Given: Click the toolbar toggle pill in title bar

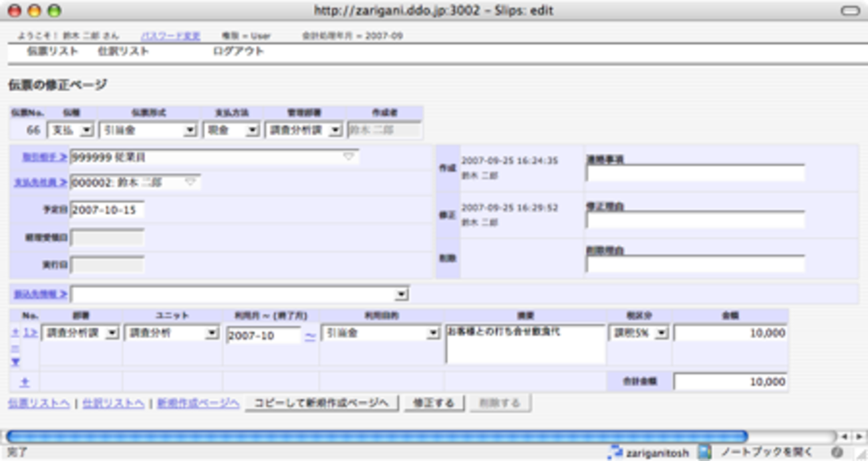Looking at the screenshot, I should 850,11.
